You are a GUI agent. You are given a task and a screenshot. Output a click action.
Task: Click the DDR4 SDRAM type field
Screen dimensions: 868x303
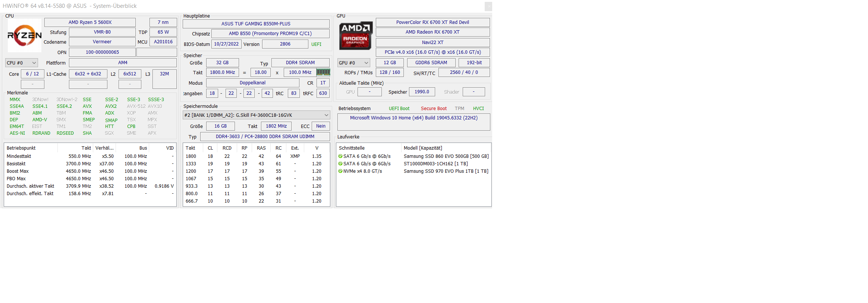point(300,63)
